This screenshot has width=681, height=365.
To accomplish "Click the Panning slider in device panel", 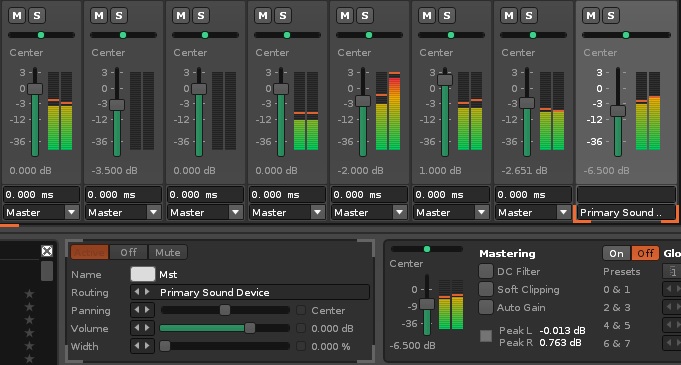I will pos(225,310).
